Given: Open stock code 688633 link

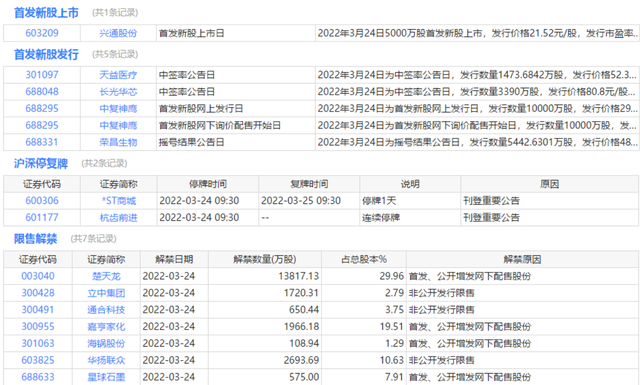Looking at the screenshot, I should click(38, 377).
